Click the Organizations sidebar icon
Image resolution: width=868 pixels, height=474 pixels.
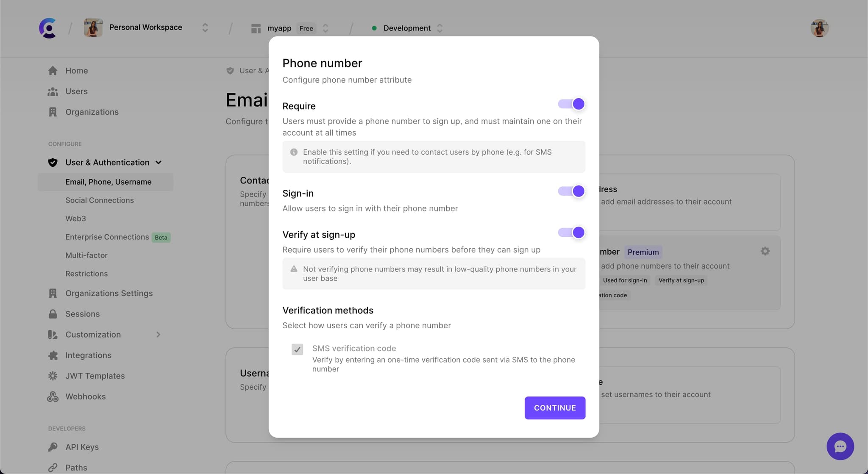pyautogui.click(x=53, y=112)
